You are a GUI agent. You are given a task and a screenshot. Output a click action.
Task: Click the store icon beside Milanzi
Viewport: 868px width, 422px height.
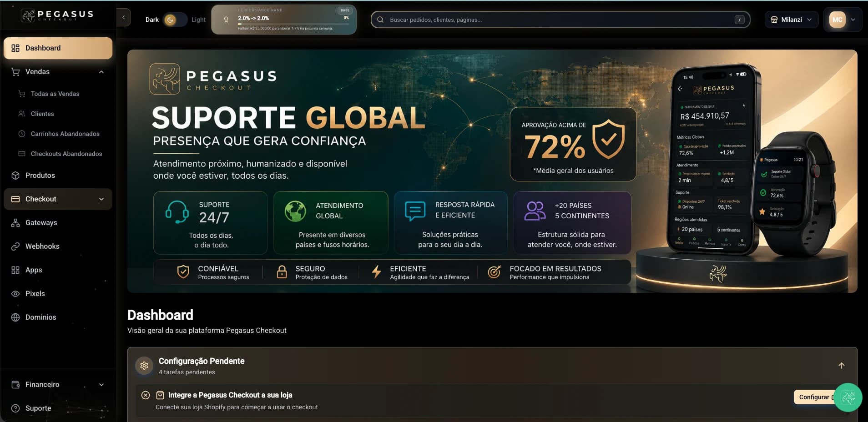coord(774,20)
